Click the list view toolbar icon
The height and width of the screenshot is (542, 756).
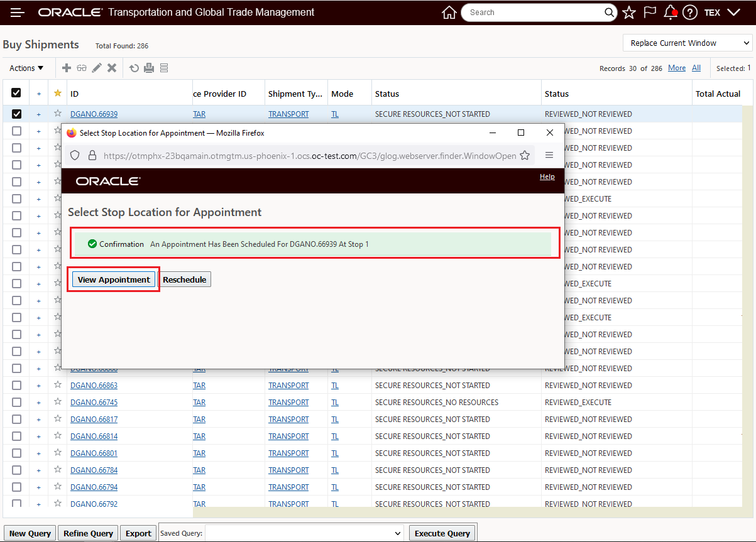pyautogui.click(x=164, y=68)
